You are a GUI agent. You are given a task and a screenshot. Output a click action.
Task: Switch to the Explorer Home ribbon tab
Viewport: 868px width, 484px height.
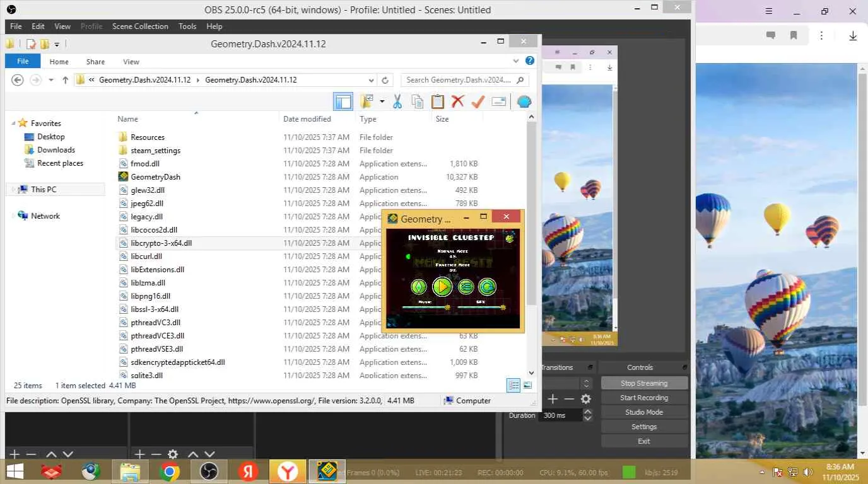(x=59, y=62)
